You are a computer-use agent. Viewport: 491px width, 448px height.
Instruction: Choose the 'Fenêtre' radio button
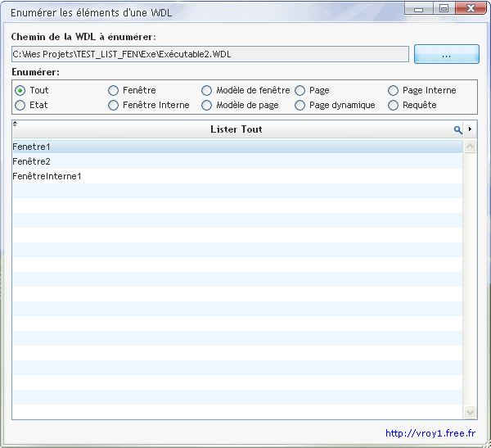[x=114, y=90]
